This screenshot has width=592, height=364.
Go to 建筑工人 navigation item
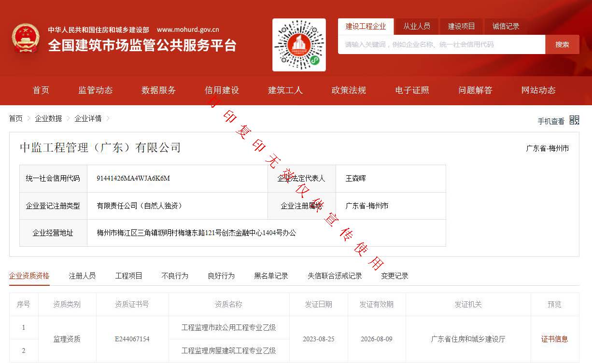tap(285, 90)
